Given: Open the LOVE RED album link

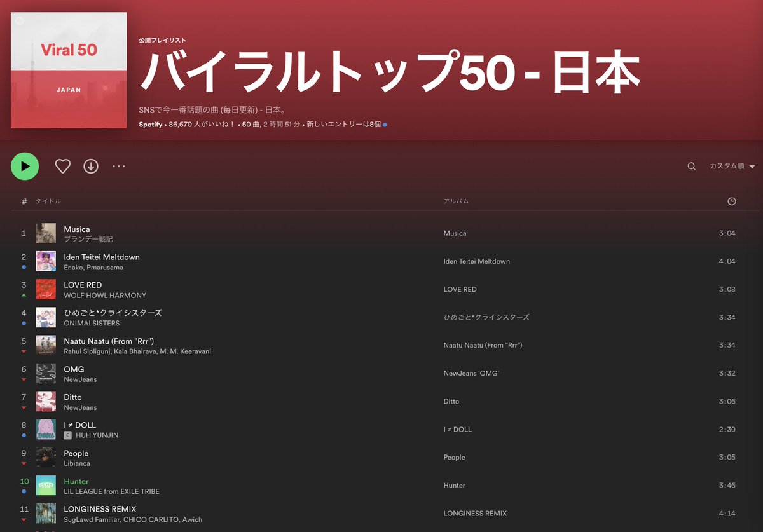Looking at the screenshot, I should (x=460, y=289).
